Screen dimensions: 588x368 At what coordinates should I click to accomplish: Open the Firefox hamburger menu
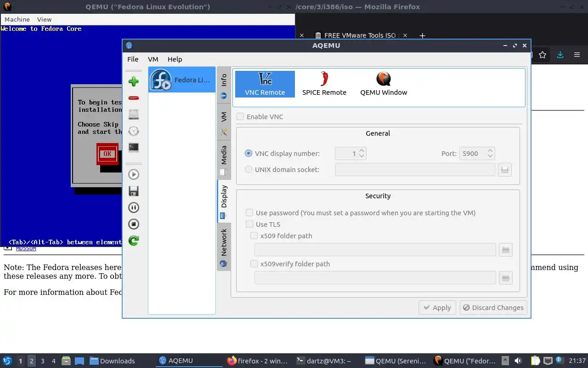tap(577, 55)
